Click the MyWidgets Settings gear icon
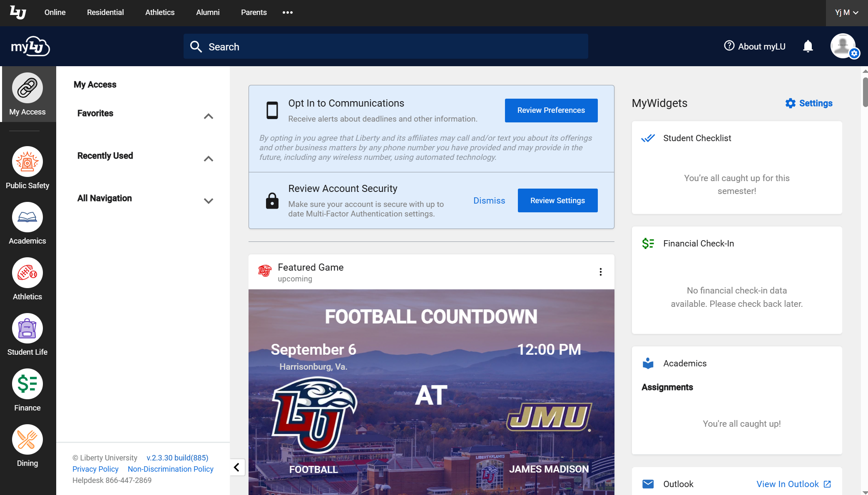 [790, 103]
